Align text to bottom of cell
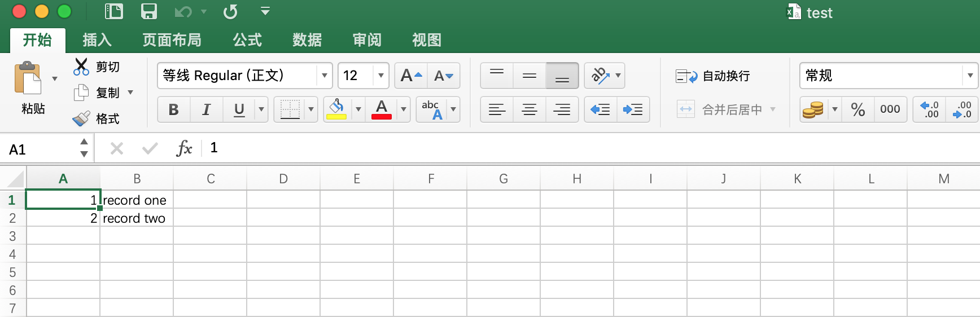 point(562,76)
